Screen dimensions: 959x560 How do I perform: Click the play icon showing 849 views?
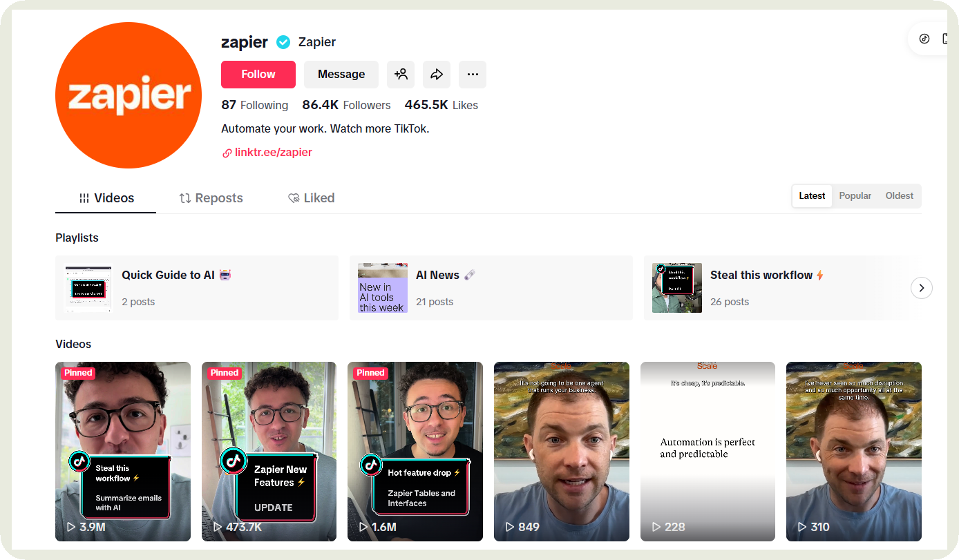click(x=509, y=526)
